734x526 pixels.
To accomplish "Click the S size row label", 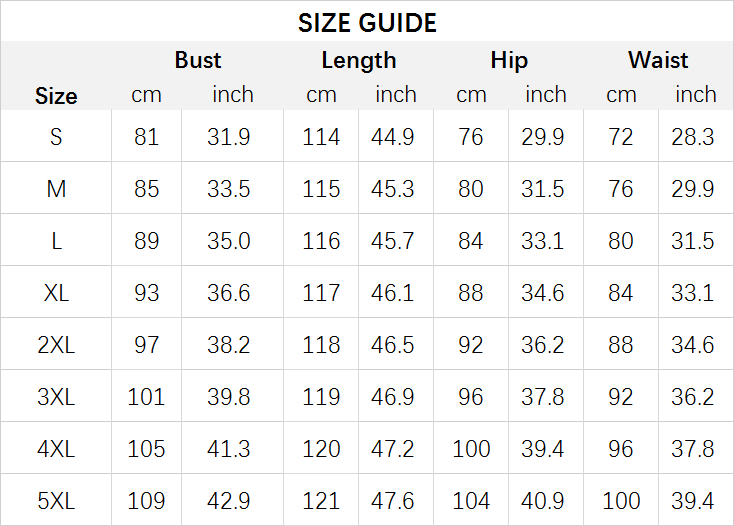I will click(x=56, y=137).
